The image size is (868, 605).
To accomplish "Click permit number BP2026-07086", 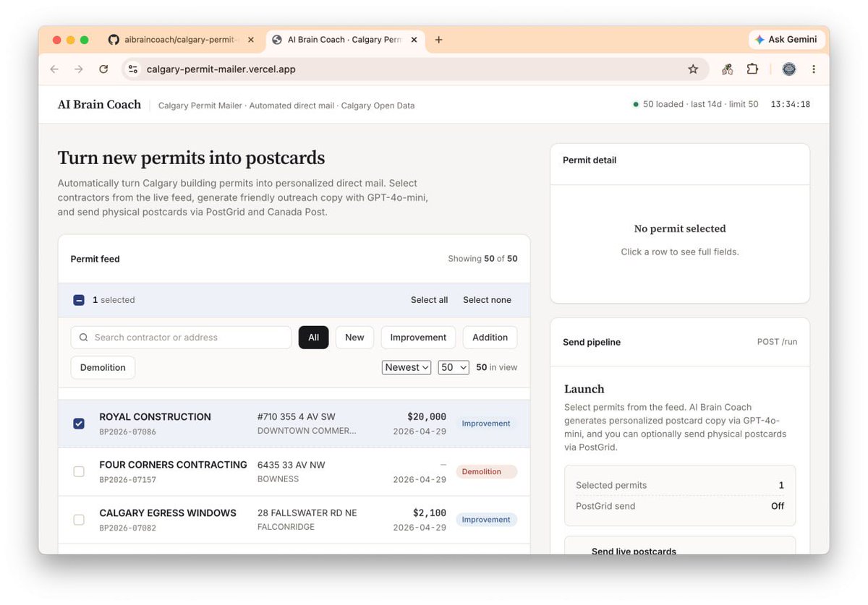I will pyautogui.click(x=127, y=432).
